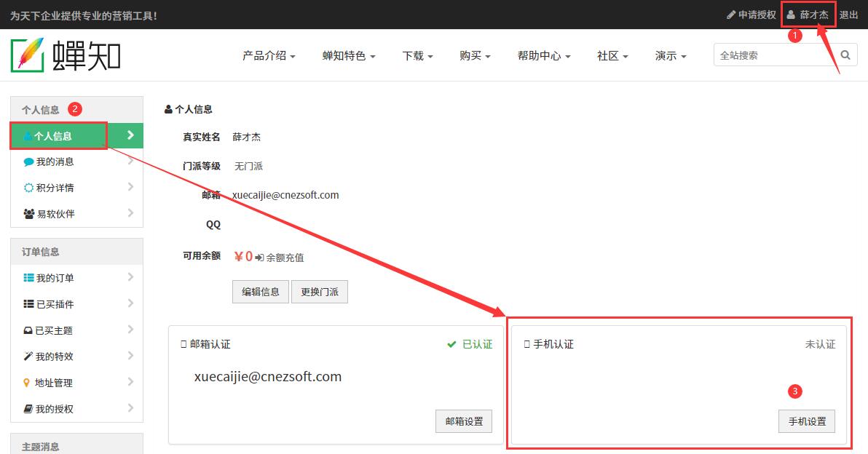This screenshot has height=454, width=868.
Task: Open 已买主题 sidebar item
Action: [x=77, y=330]
